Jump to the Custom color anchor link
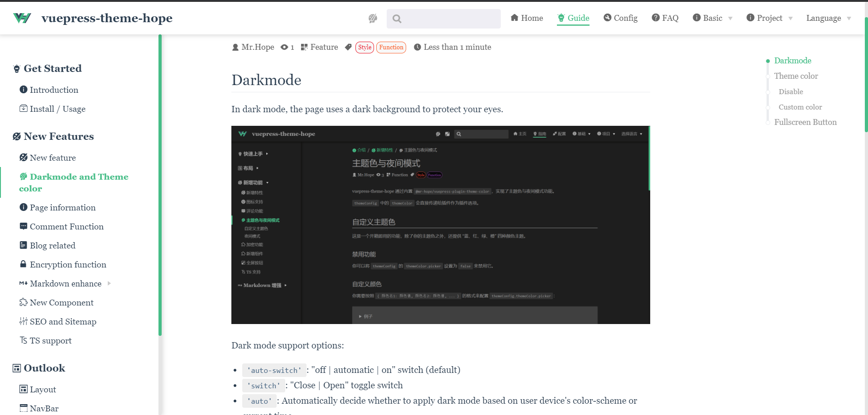868x415 pixels. (800, 107)
